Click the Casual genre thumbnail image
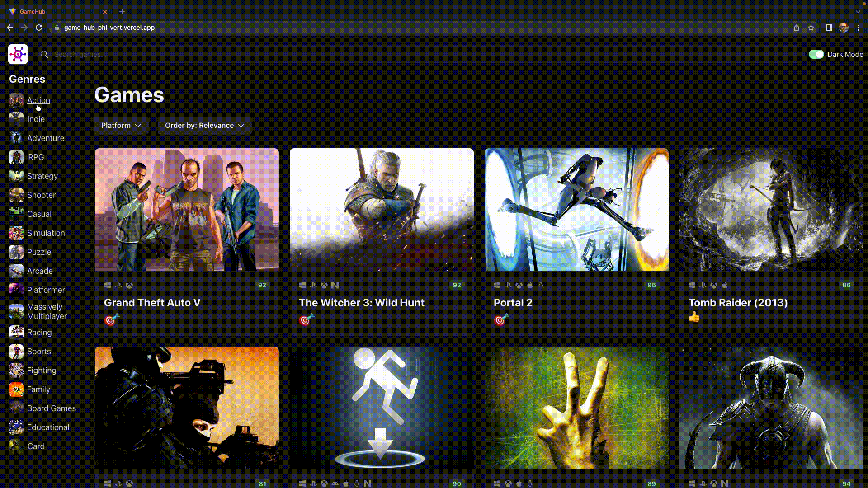 pos(16,214)
